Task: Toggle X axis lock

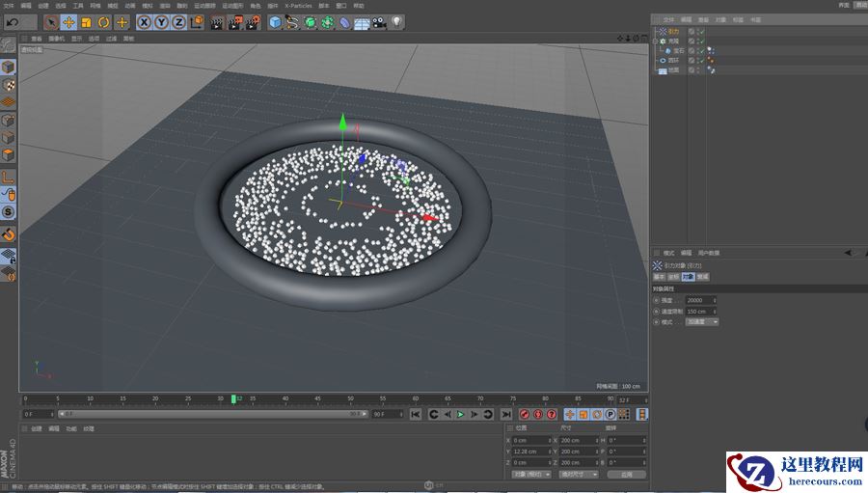Action: [144, 22]
